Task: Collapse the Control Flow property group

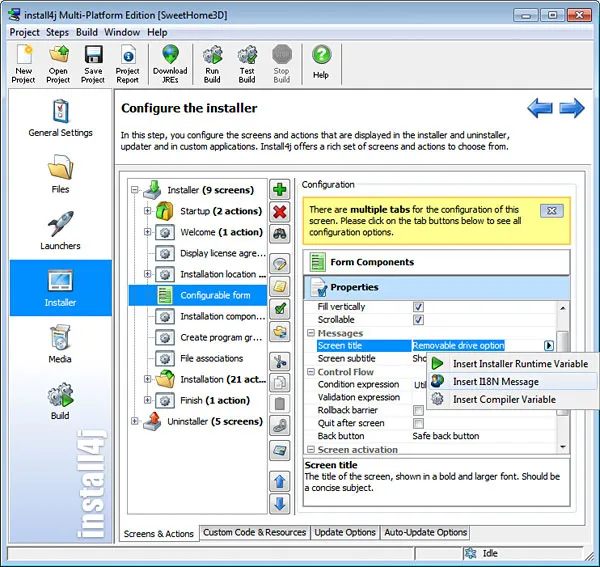Action: click(x=311, y=372)
